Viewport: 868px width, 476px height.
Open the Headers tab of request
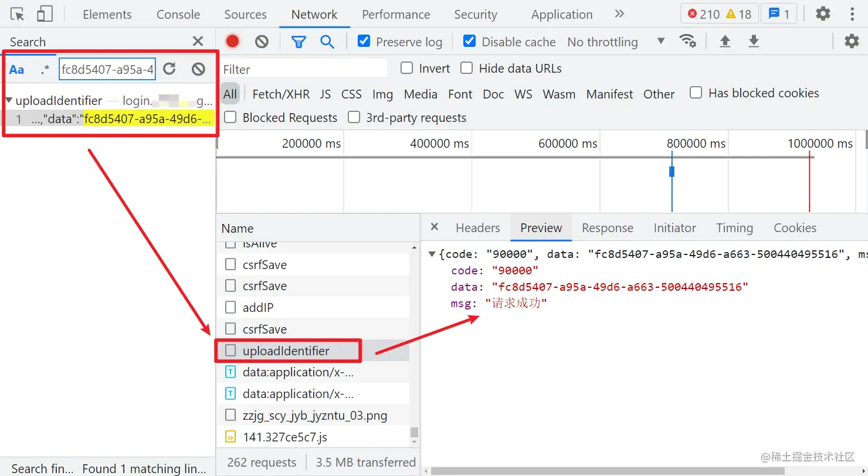tap(478, 227)
